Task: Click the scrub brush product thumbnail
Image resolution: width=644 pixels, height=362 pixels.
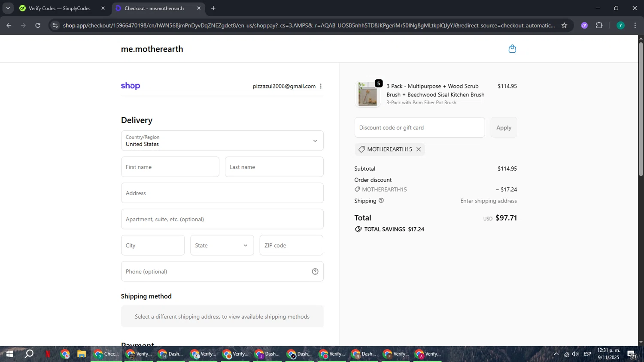Action: click(x=368, y=94)
